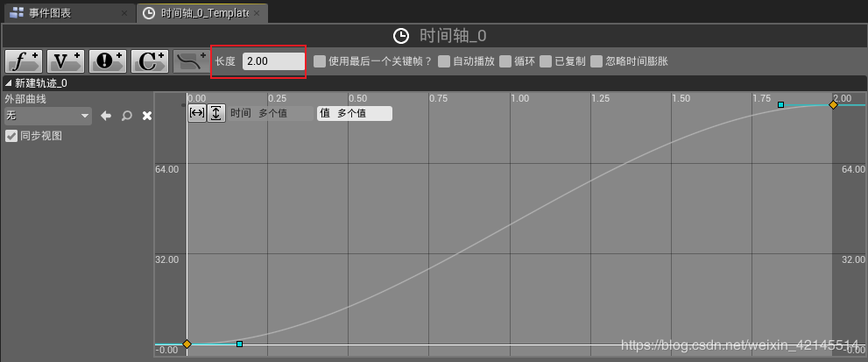Close the 事件图表 tab
This screenshot has height=362, width=868.
124,13
